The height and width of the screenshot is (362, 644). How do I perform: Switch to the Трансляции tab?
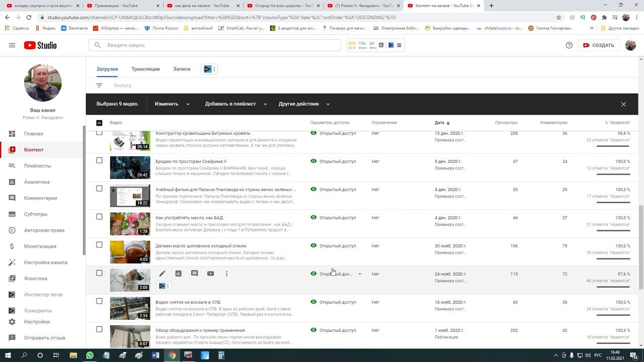pyautogui.click(x=145, y=69)
